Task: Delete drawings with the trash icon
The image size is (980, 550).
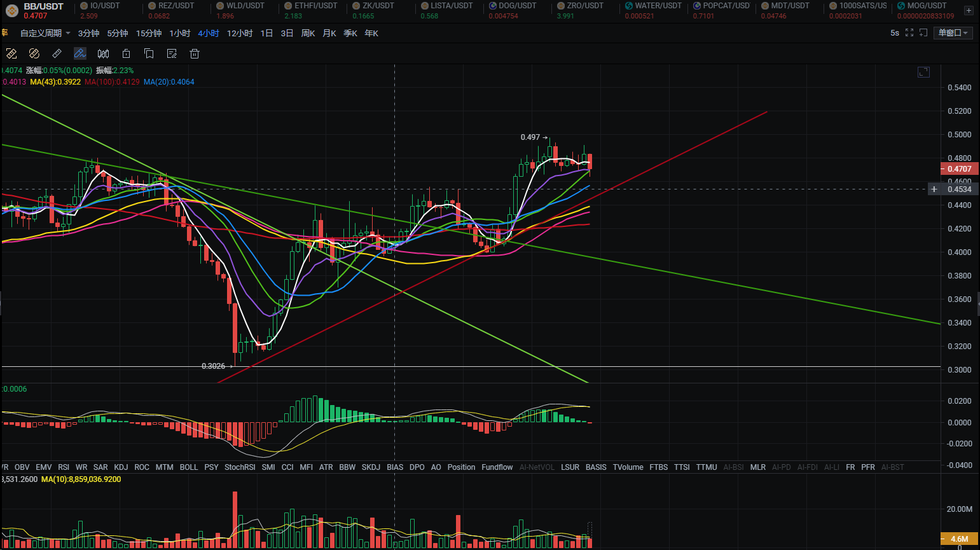Action: [195, 54]
